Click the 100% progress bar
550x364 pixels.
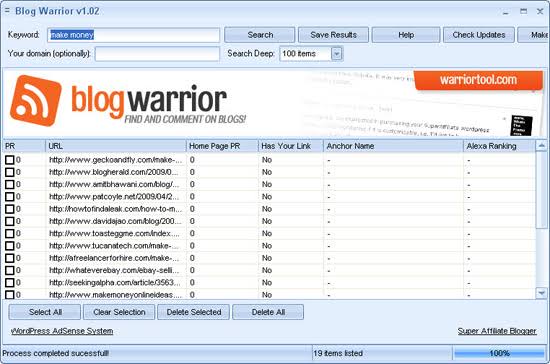click(x=499, y=353)
